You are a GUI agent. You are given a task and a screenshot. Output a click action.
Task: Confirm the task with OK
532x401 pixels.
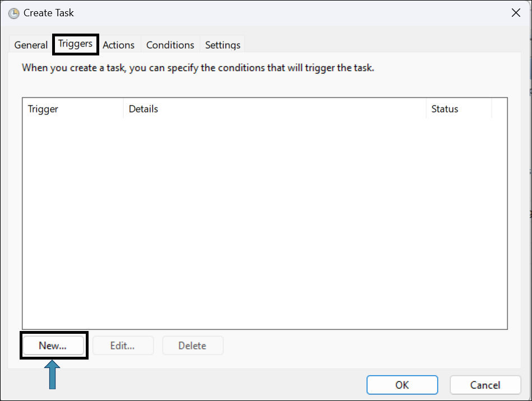(x=402, y=385)
